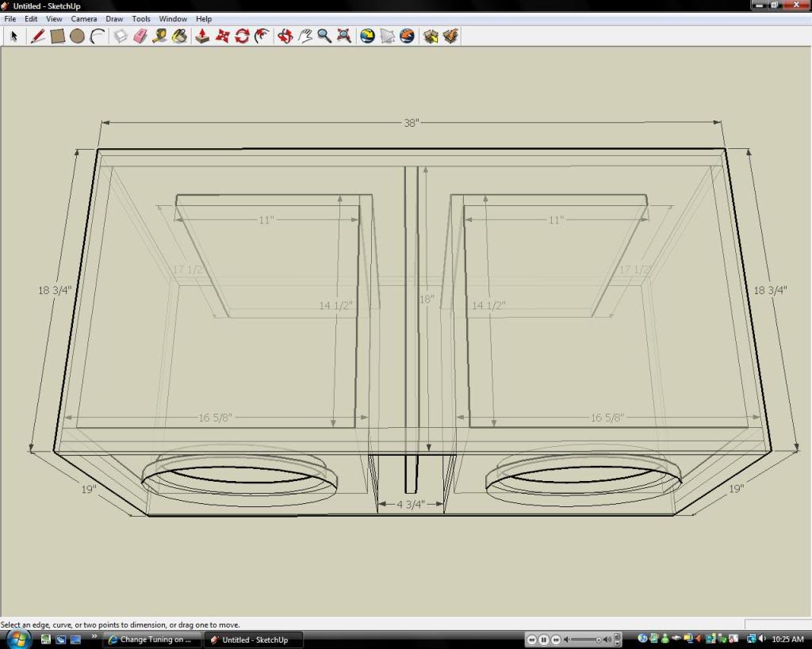Click the 4 3/4" port dimension label
This screenshot has height=649, width=812.
pos(411,504)
